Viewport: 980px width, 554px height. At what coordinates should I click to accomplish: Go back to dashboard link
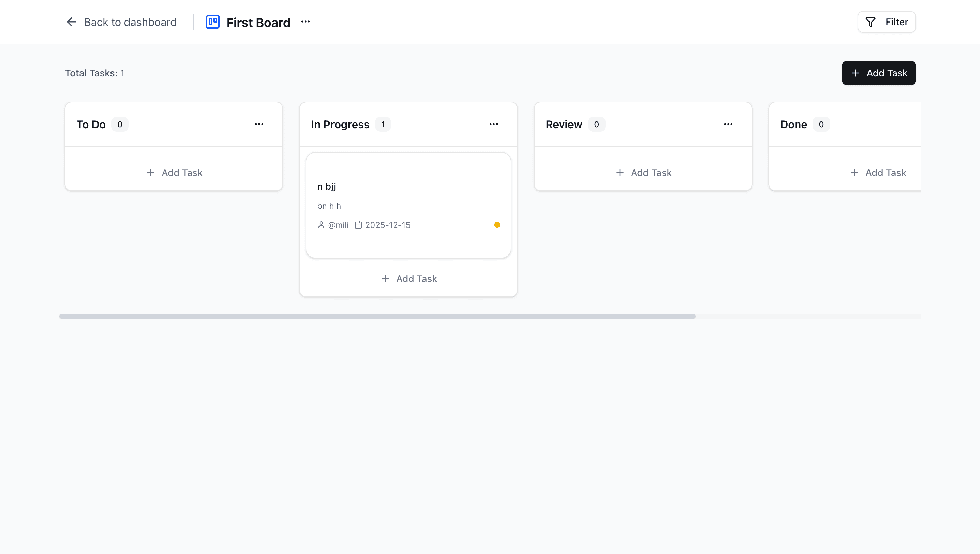click(130, 22)
